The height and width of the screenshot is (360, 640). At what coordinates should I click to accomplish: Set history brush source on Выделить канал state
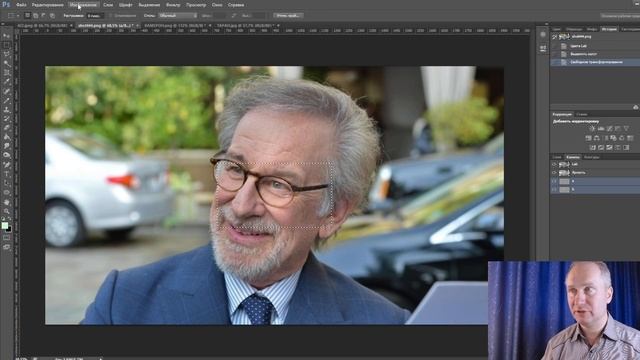(x=554, y=54)
